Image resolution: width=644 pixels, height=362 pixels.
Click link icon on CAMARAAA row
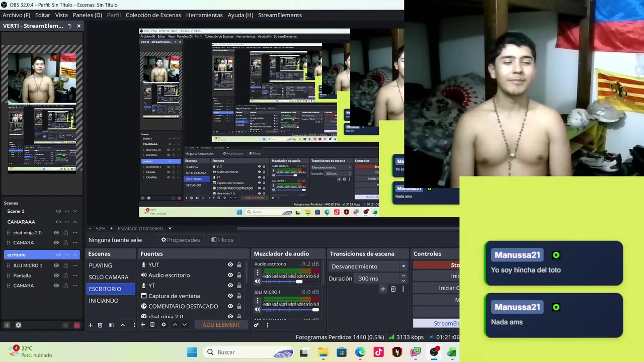click(x=58, y=222)
